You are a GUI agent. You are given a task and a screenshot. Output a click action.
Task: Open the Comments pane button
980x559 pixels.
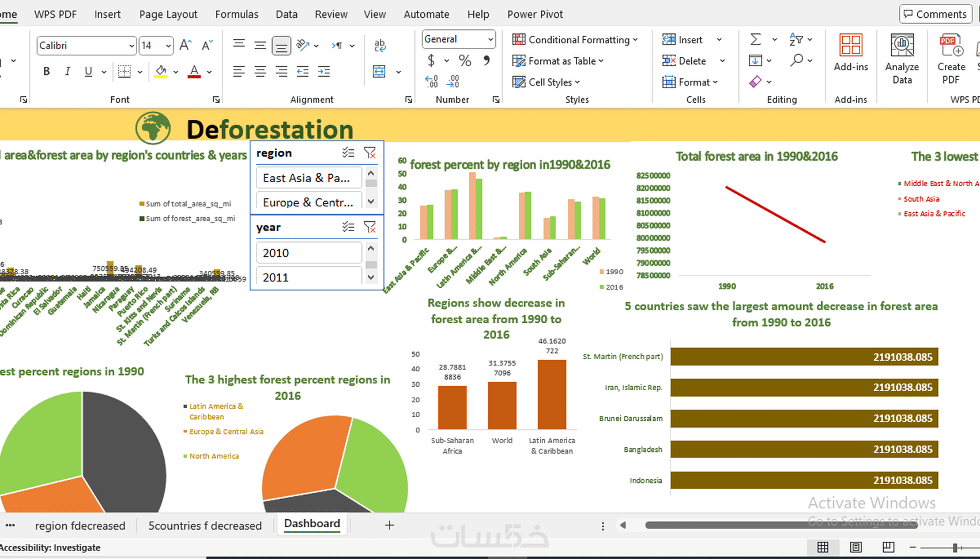click(x=935, y=14)
